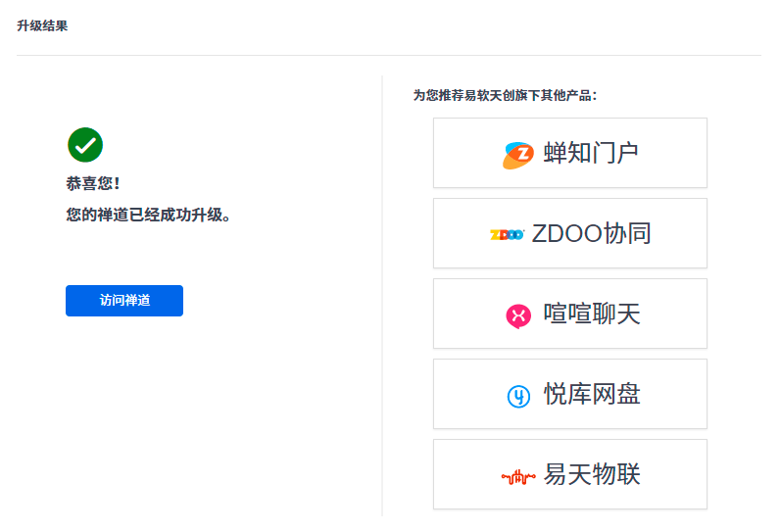Click the colorful ZDOO logo icon
The height and width of the screenshot is (532, 780).
click(507, 234)
